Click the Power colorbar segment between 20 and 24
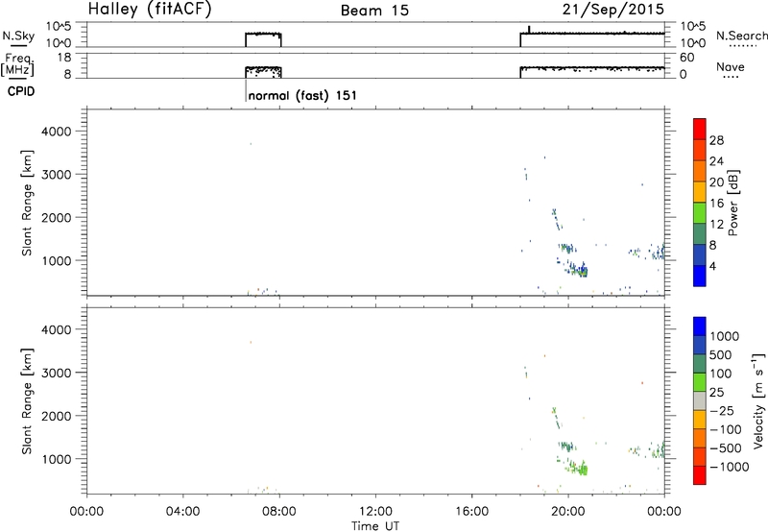 point(700,171)
